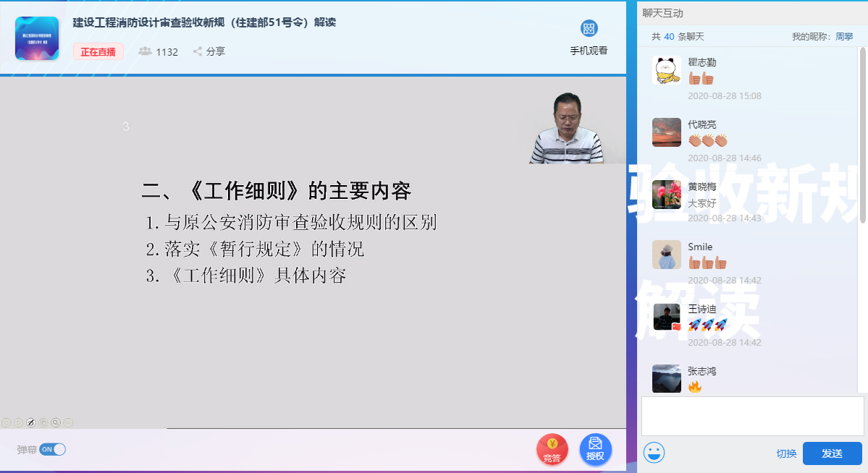Click the 切换 switch link
This screenshot has height=473, width=868.
(786, 453)
